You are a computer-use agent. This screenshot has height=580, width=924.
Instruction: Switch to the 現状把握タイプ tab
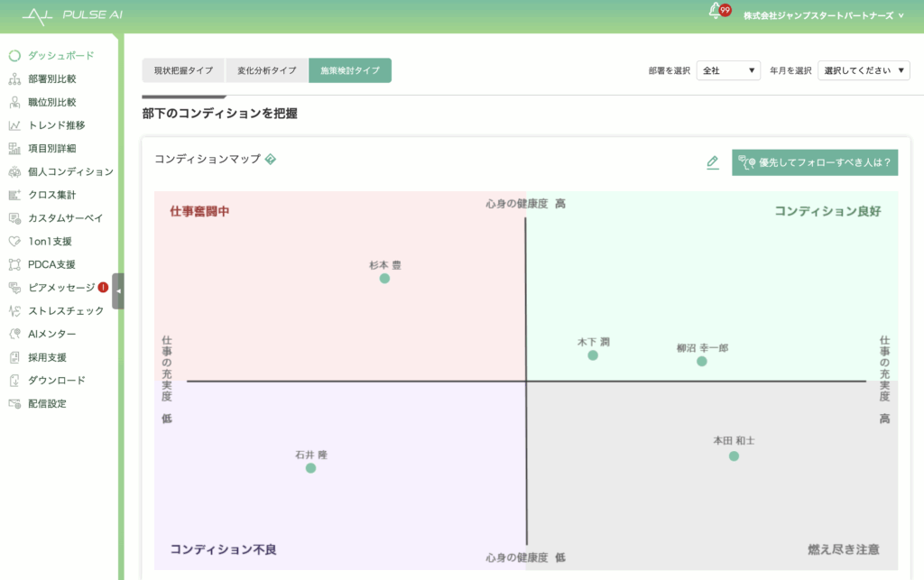coord(183,70)
